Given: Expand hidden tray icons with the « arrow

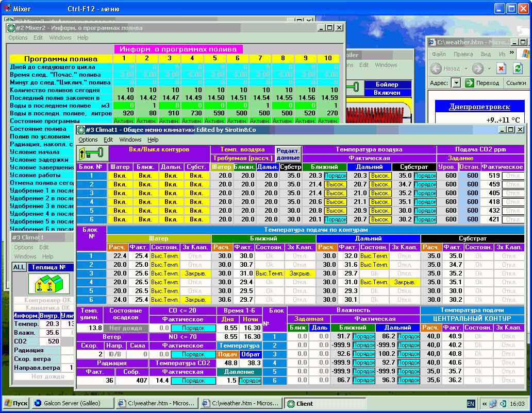Looking at the screenshot, I should click(x=485, y=404).
